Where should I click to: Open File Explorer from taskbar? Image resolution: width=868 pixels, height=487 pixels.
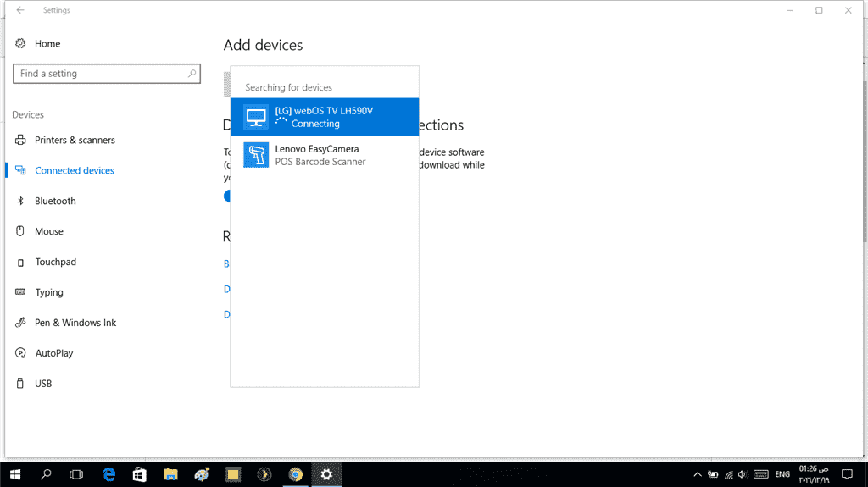170,474
